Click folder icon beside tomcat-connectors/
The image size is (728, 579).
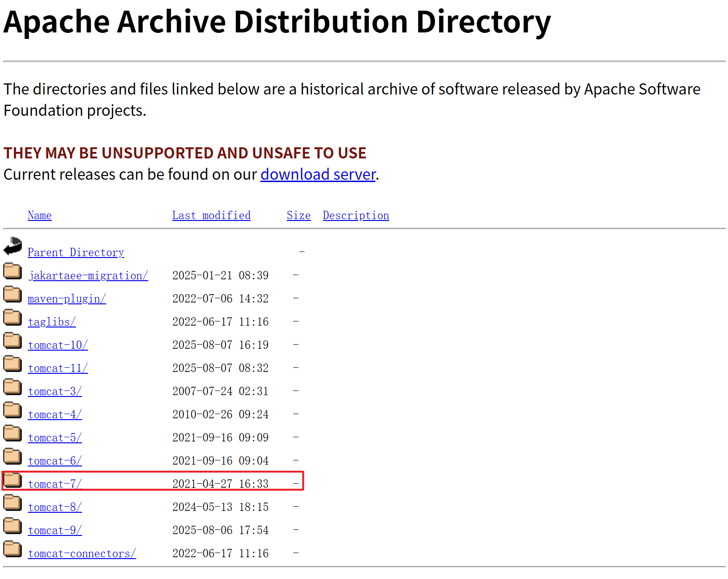pos(13,549)
